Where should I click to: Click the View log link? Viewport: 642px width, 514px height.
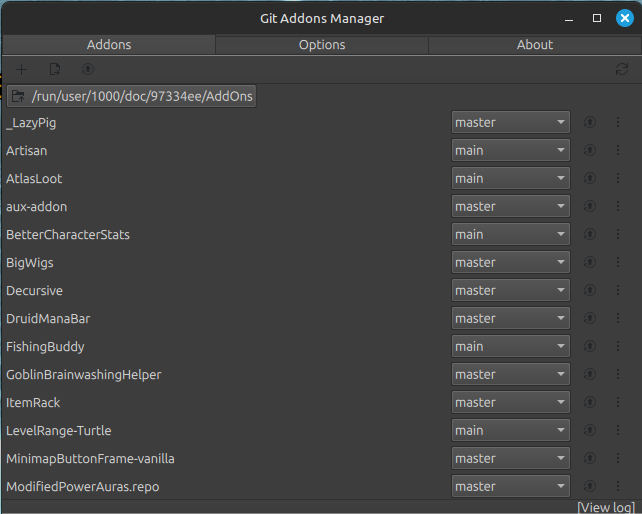(x=608, y=507)
